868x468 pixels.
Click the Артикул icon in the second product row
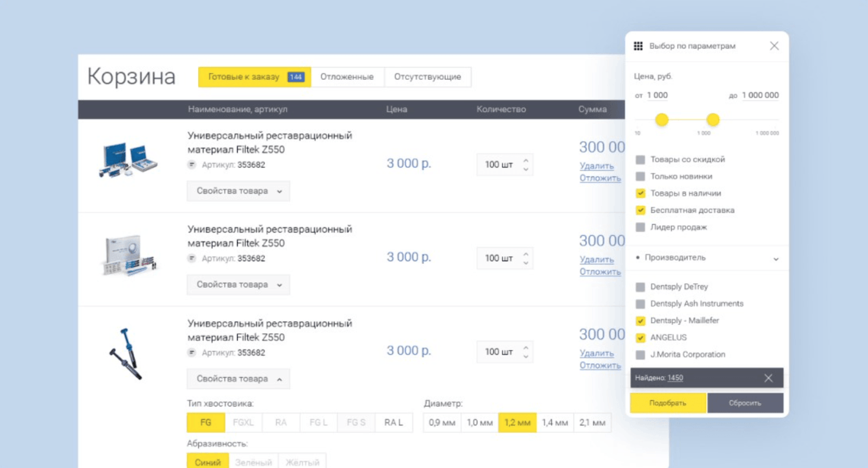(192, 259)
